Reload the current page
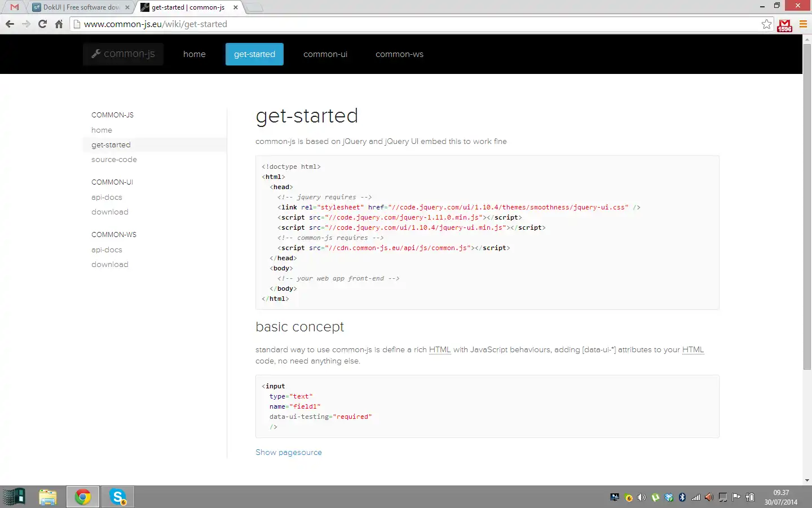This screenshot has width=812, height=508. tap(42, 24)
